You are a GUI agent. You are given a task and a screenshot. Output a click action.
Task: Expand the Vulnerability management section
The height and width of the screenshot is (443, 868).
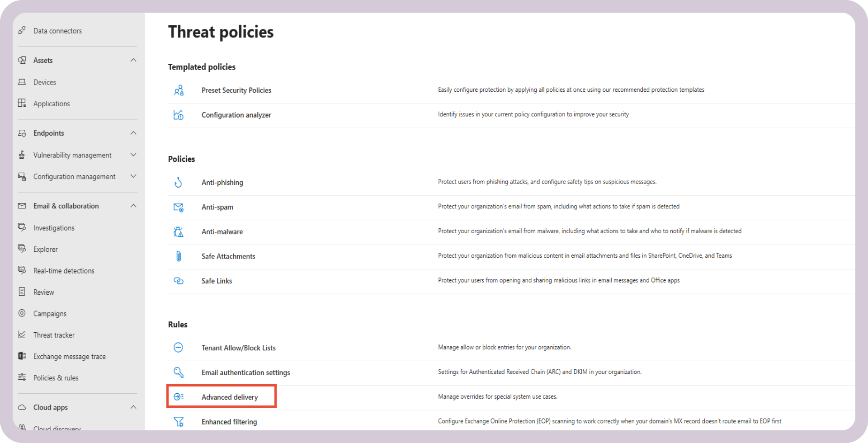click(133, 155)
